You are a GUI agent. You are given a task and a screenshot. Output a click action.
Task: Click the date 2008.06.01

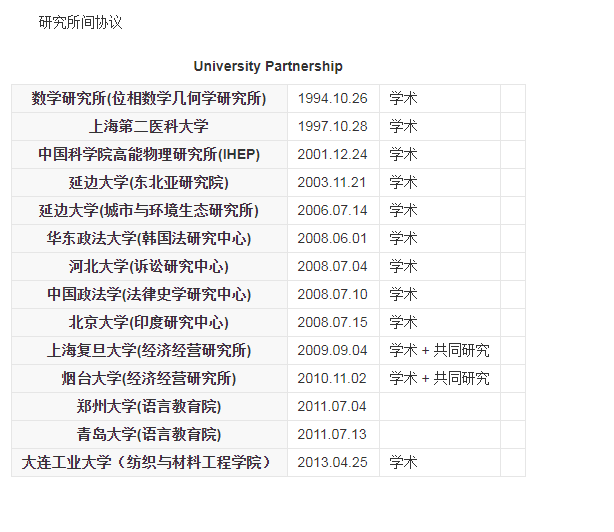(x=332, y=238)
